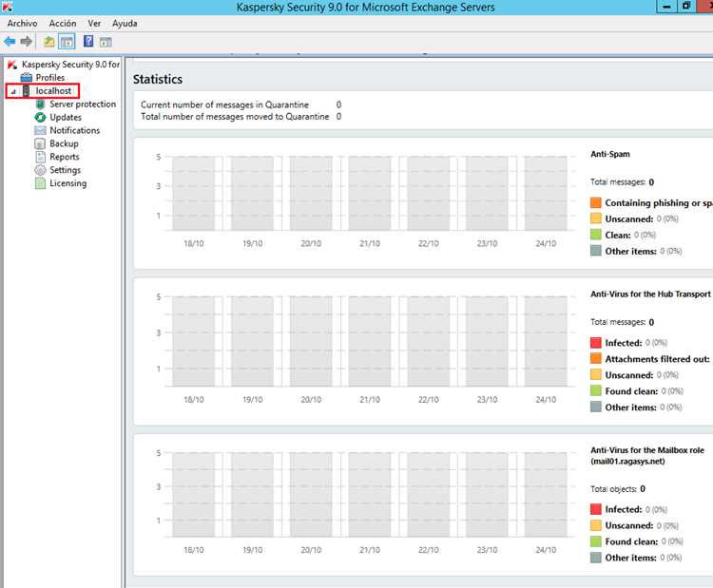Click the Backup icon in tree
The width and height of the screenshot is (713, 588).
point(40,143)
